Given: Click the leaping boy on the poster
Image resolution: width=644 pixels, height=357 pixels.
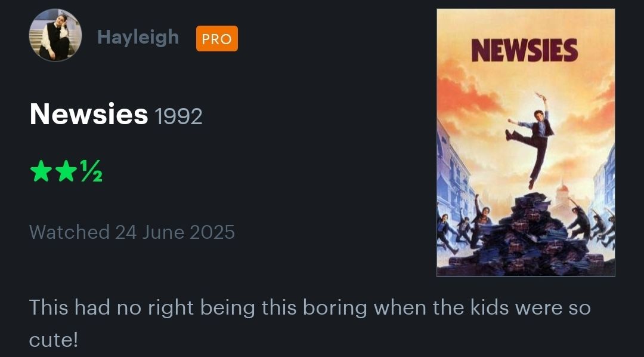Looking at the screenshot, I should point(532,137).
